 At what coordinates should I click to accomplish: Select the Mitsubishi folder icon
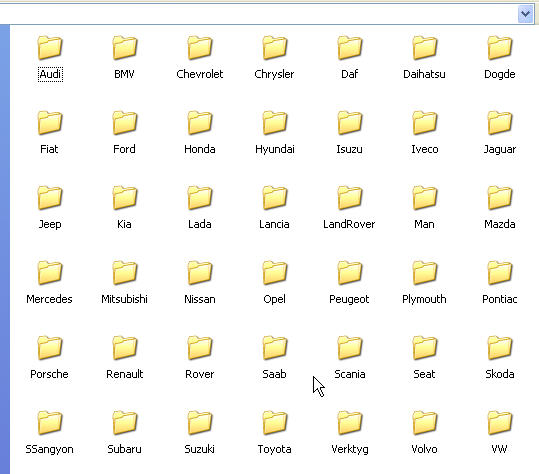tap(125, 272)
